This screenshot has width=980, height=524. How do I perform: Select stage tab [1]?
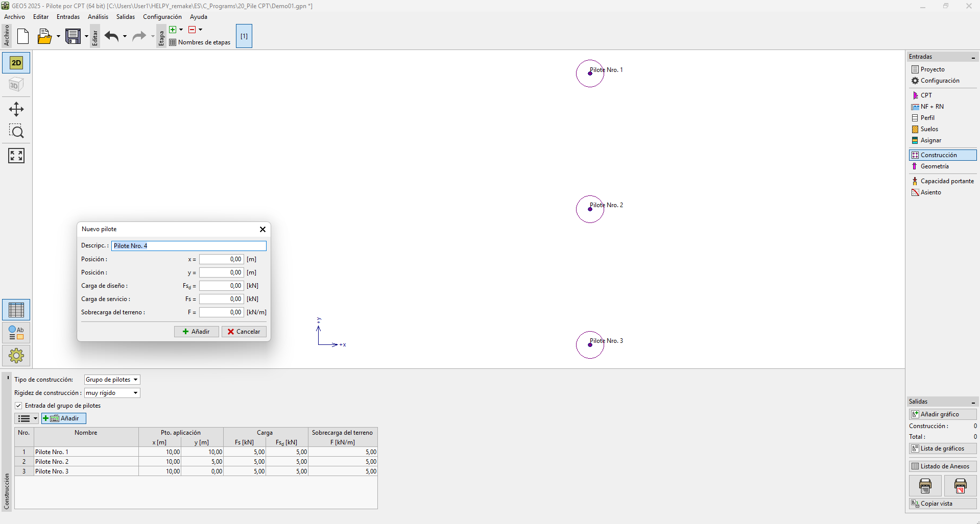click(x=244, y=36)
